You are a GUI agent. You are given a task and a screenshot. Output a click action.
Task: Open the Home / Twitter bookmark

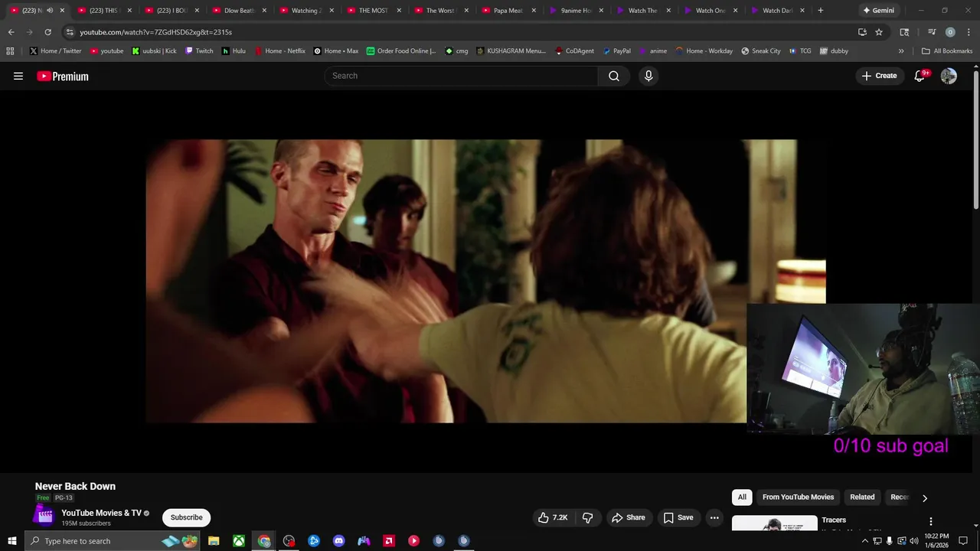[x=55, y=51]
